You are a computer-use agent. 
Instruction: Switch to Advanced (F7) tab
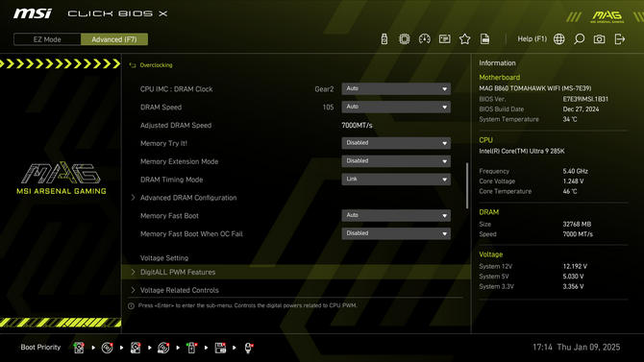tap(114, 39)
